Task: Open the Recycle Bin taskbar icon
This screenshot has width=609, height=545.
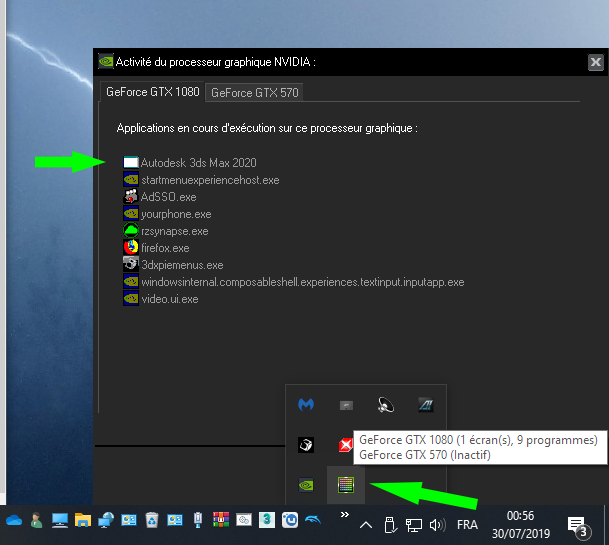Action: 152,520
